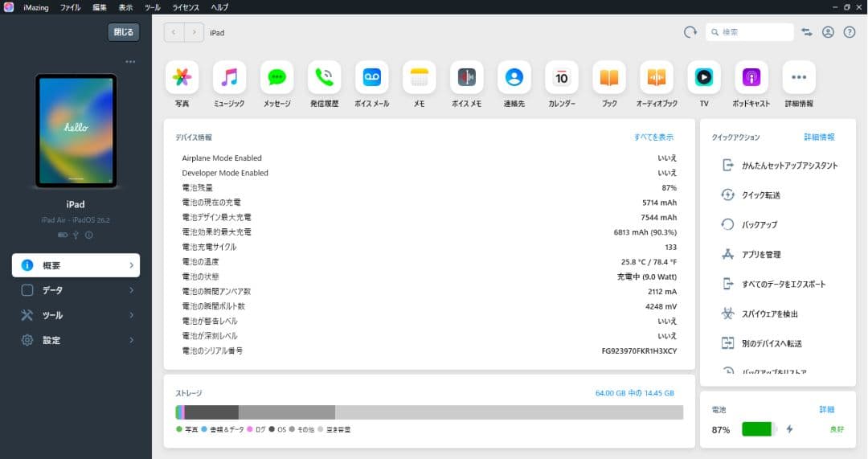The image size is (868, 459).
Task: Open the account profile icon
Action: point(828,32)
